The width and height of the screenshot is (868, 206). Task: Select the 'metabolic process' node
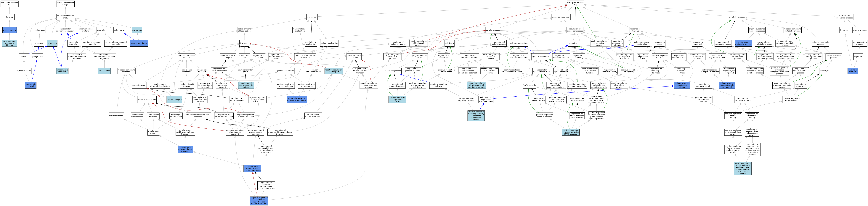point(737,17)
